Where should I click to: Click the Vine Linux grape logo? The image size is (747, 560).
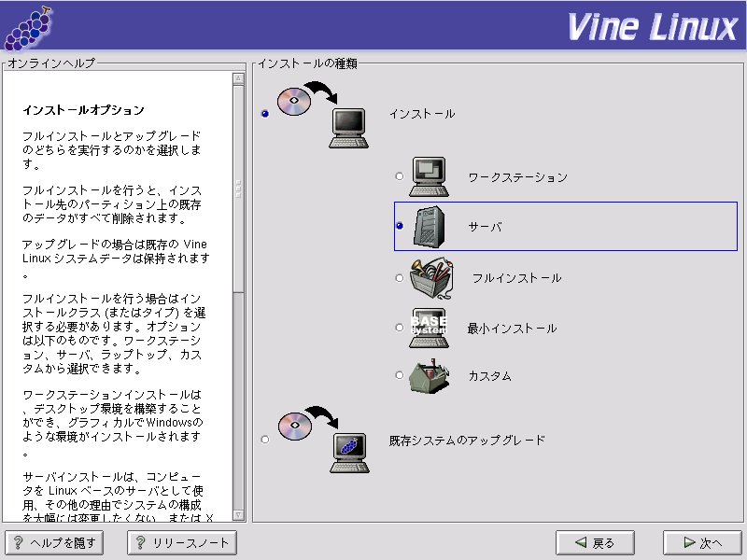point(28,28)
